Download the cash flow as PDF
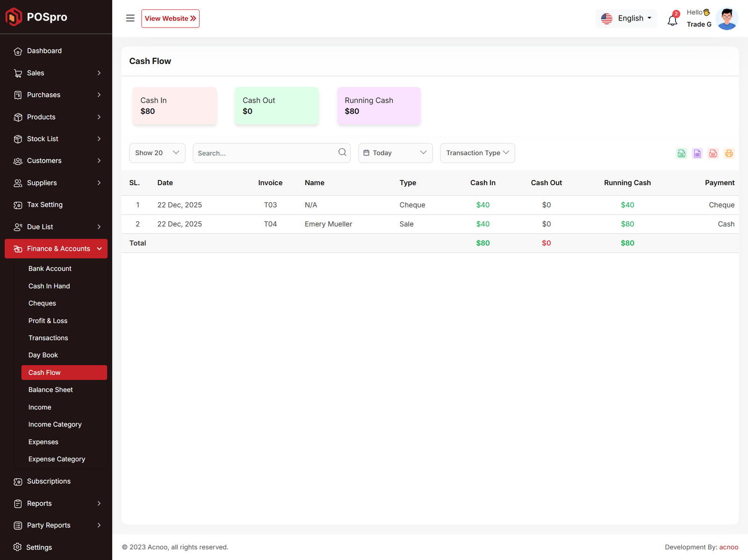The width and height of the screenshot is (748, 560). pos(713,153)
